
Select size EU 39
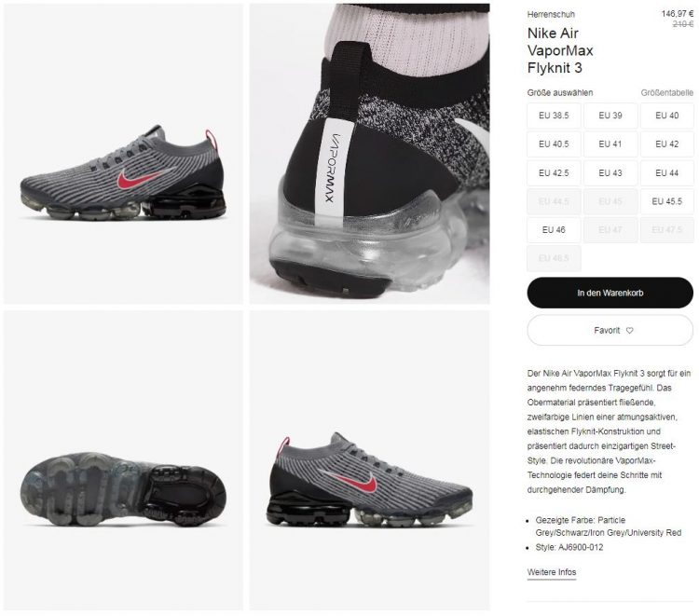[610, 116]
